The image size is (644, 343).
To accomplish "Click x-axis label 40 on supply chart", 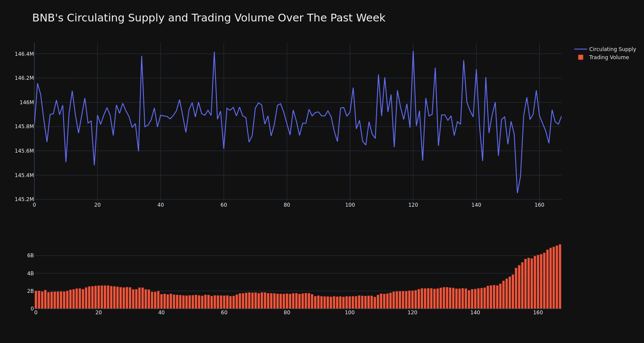I will [x=161, y=205].
